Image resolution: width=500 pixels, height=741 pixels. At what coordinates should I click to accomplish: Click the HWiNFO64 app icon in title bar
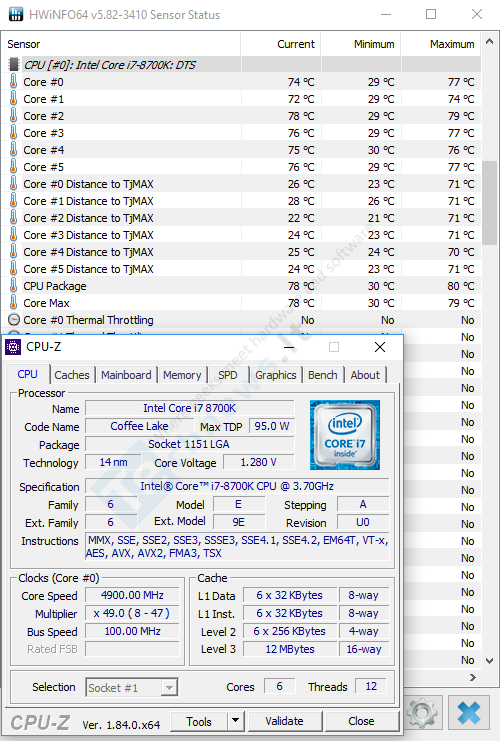pos(16,15)
